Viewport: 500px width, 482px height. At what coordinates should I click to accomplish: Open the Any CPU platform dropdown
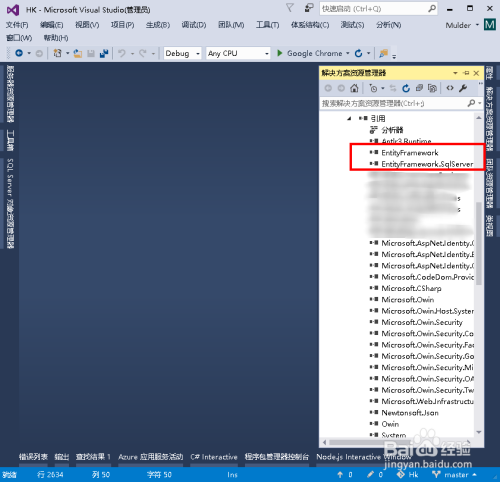point(238,53)
